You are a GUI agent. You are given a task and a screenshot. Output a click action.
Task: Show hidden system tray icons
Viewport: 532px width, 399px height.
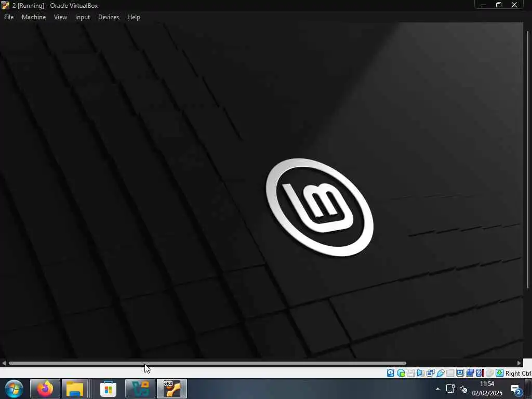pos(437,389)
